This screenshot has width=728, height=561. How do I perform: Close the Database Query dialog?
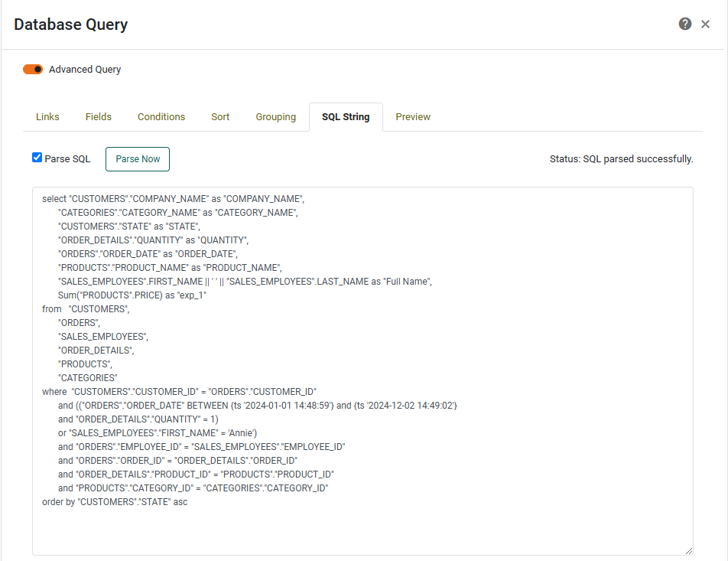[x=706, y=24]
